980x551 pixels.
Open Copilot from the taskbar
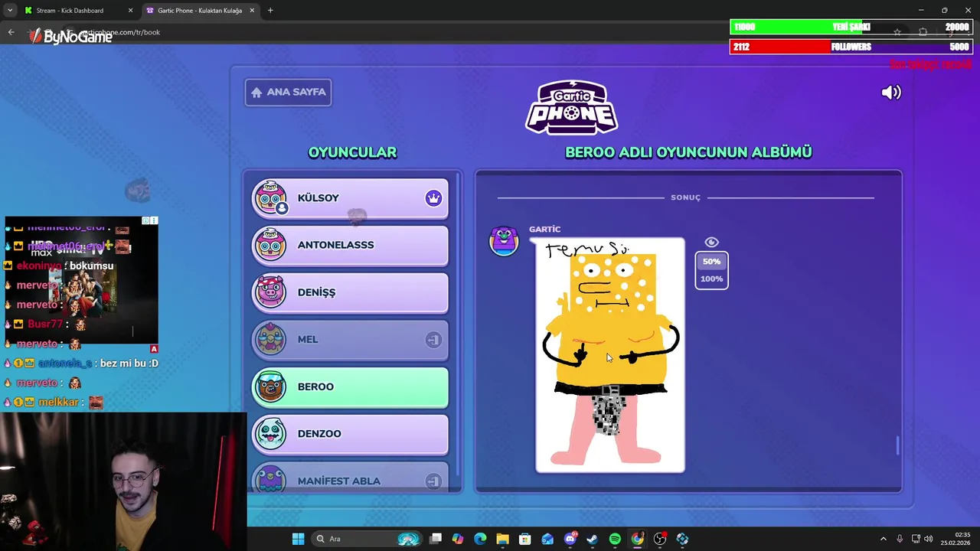point(458,539)
